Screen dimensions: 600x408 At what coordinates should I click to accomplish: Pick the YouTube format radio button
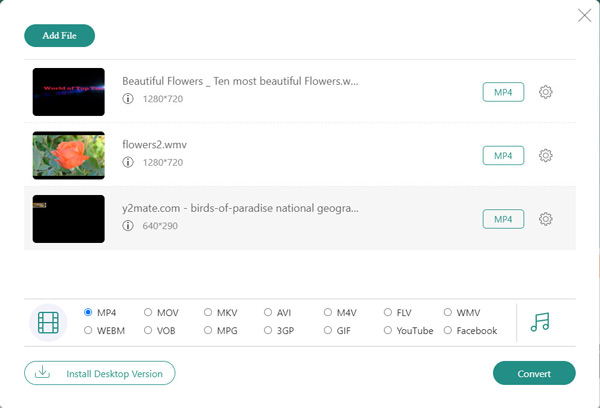tap(388, 331)
